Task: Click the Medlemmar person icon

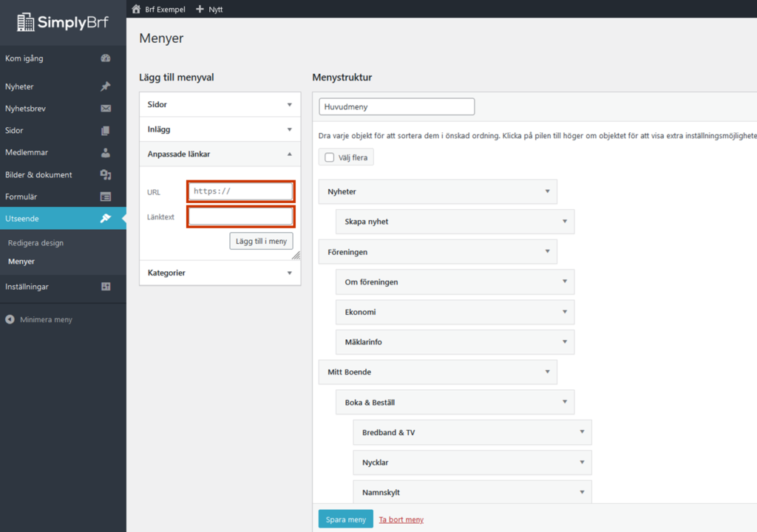Action: (x=106, y=152)
